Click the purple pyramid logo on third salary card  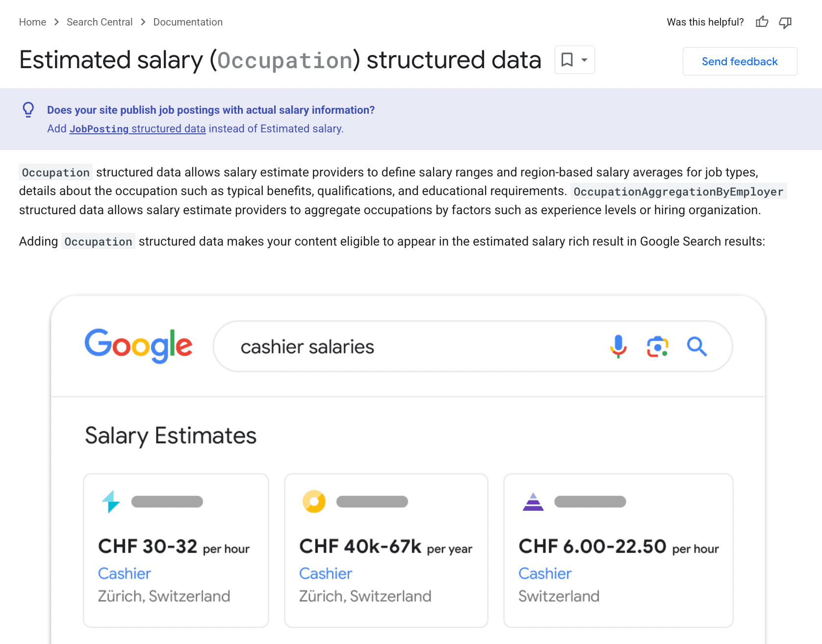tap(533, 501)
